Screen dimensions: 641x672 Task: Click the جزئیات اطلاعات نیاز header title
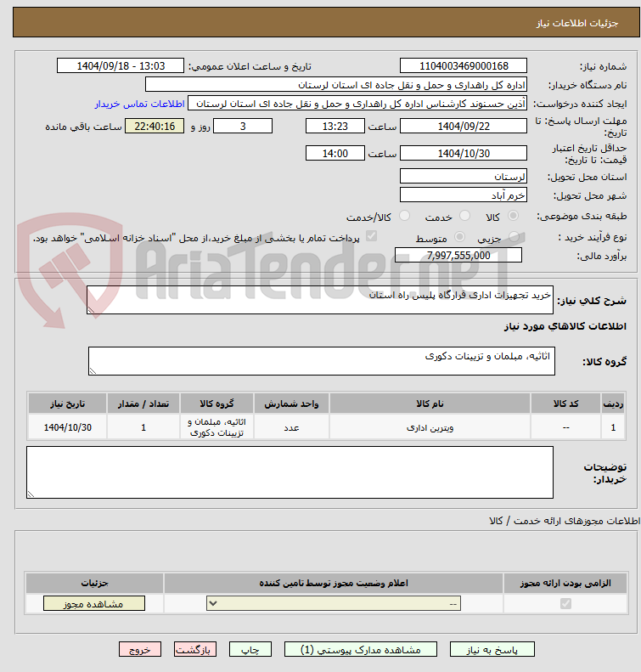(x=577, y=23)
